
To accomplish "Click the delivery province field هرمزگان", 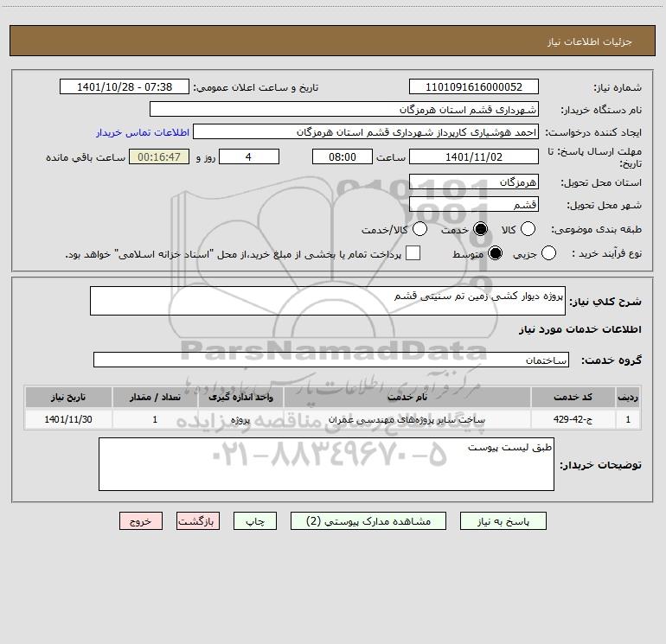I will [474, 182].
